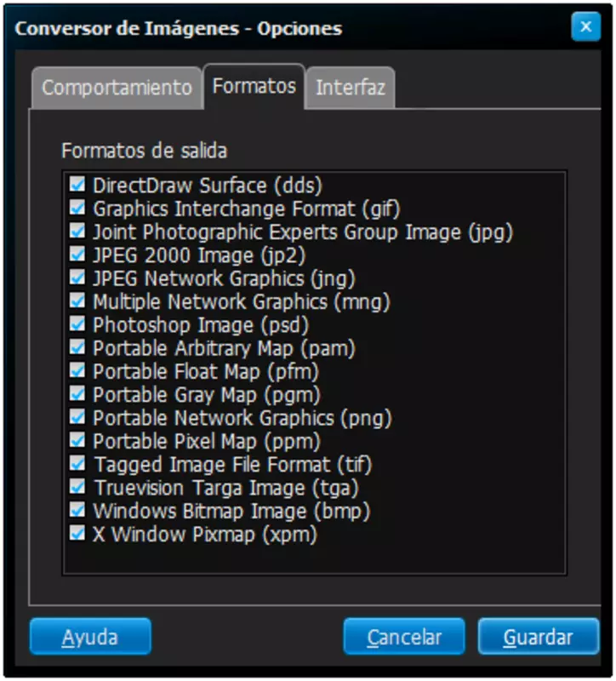Cancel the options dialog with Cancelar

coord(404,637)
